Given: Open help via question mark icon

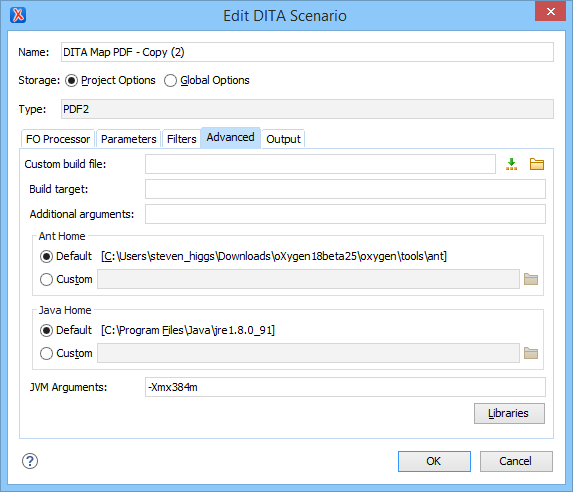Looking at the screenshot, I should (x=30, y=461).
